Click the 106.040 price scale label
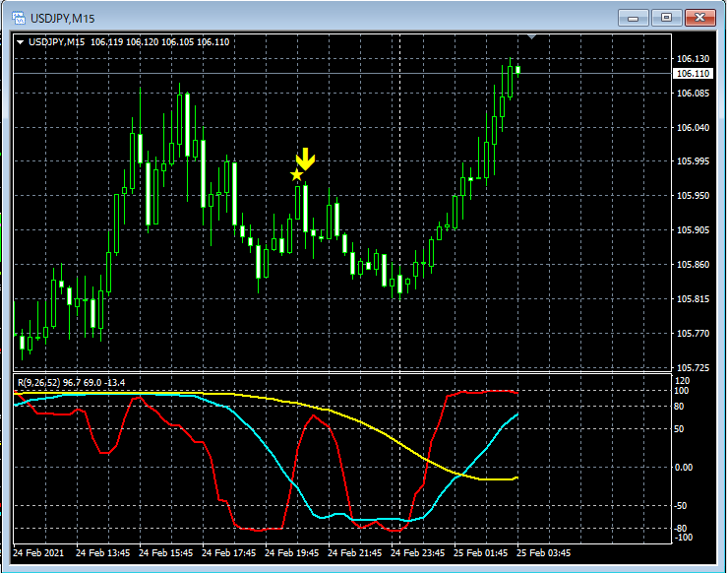The height and width of the screenshot is (573, 728). (x=694, y=127)
